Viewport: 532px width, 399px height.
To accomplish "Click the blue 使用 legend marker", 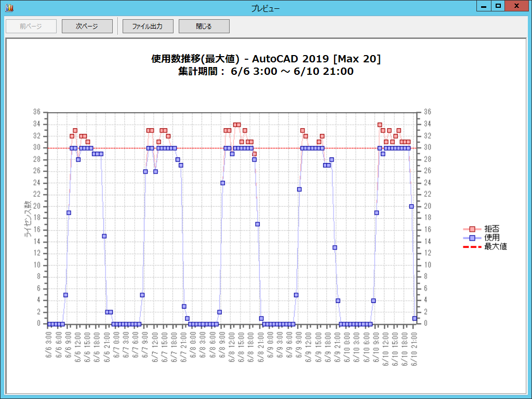I will click(x=472, y=238).
